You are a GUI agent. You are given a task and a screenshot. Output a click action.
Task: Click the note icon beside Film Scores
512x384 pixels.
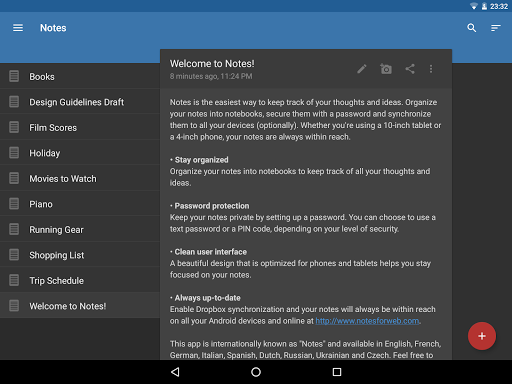[x=14, y=127]
